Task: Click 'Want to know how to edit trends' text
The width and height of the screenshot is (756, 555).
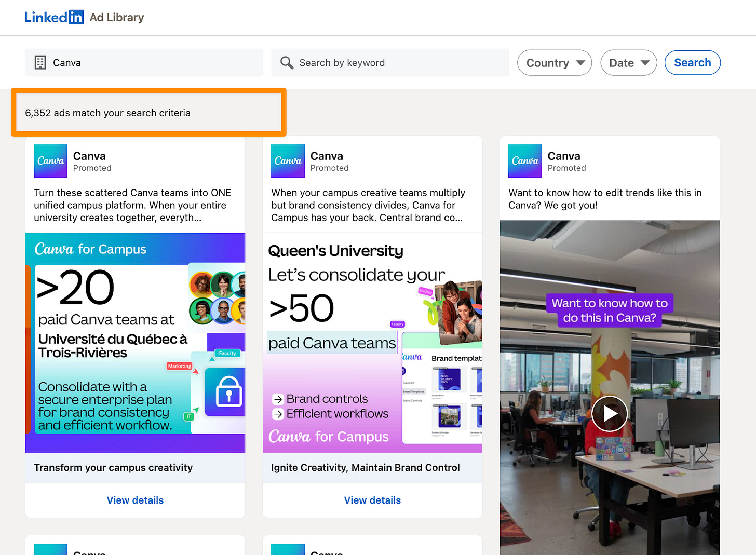Action: coord(605,199)
